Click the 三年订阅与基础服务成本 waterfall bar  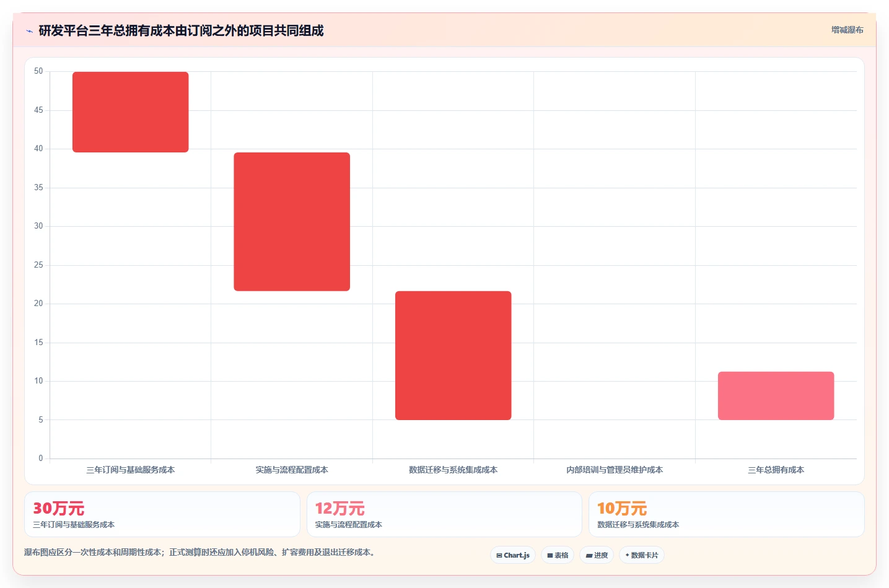[131, 112]
